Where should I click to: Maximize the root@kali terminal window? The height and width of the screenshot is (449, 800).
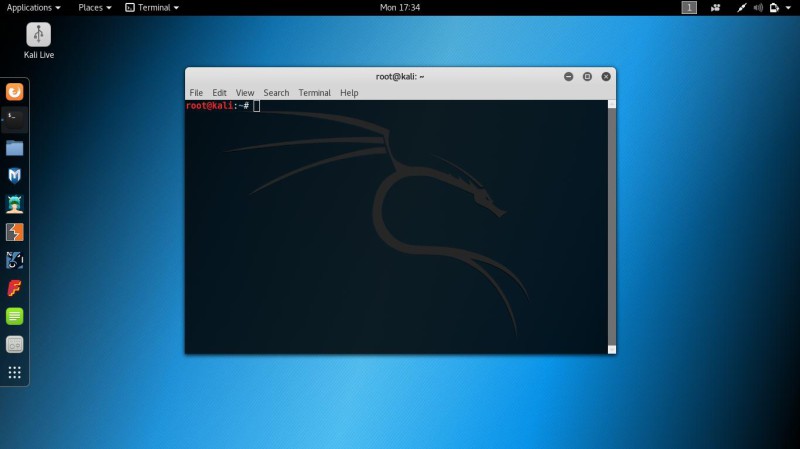point(587,77)
